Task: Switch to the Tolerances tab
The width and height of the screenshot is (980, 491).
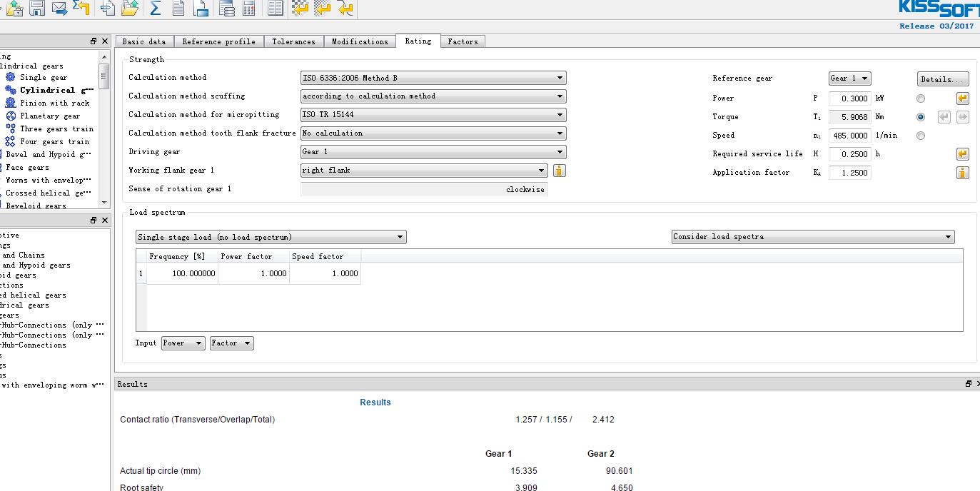Action: click(x=294, y=41)
